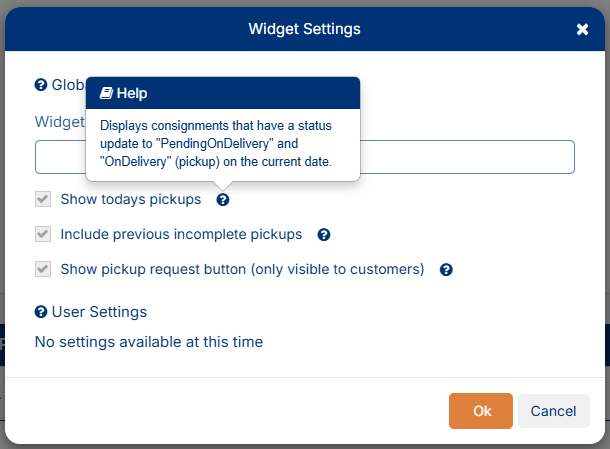
Task: Click the Global settings help icon
Action: point(41,85)
